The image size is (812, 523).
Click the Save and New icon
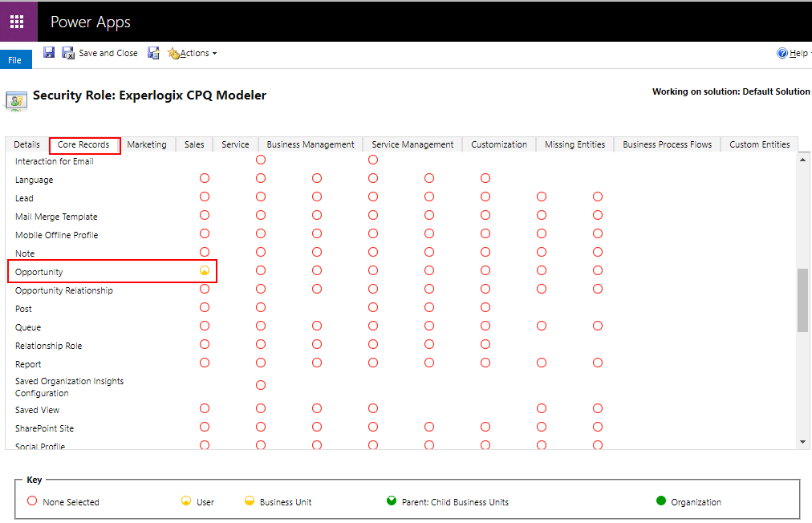click(x=154, y=53)
